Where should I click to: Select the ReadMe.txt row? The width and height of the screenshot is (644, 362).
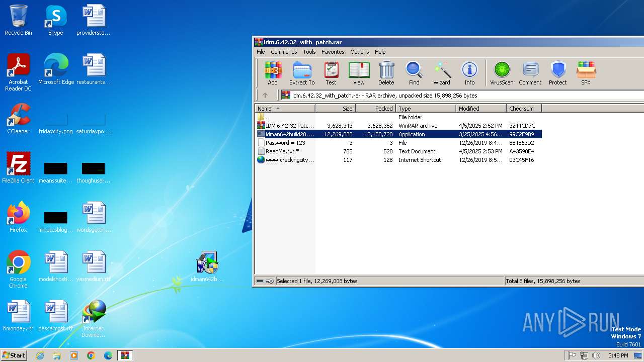[x=398, y=151]
